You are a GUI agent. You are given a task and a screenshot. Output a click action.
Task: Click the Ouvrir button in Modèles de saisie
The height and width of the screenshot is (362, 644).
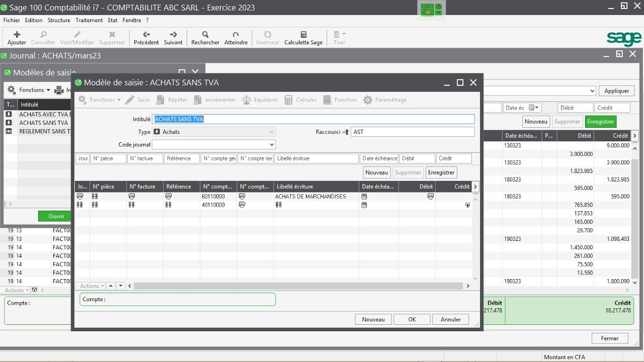click(x=56, y=216)
